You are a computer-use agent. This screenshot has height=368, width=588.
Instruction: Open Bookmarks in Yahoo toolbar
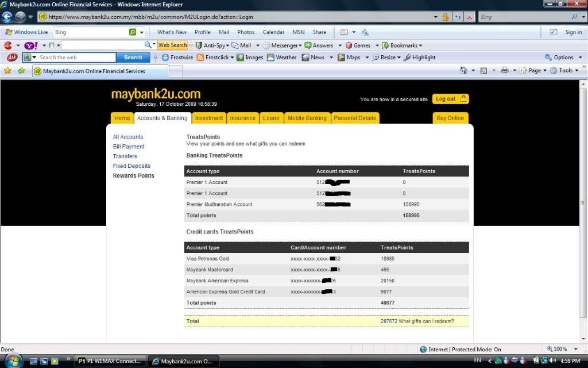coord(401,45)
